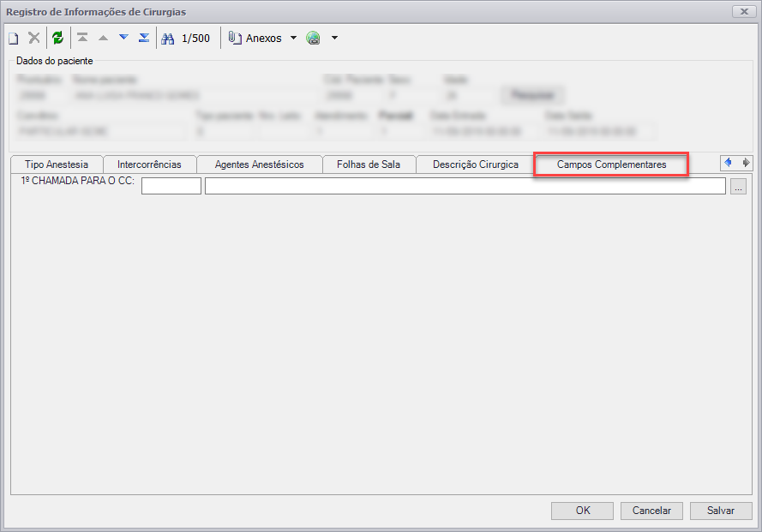
Task: Open the Intercorrências tab
Action: click(149, 164)
